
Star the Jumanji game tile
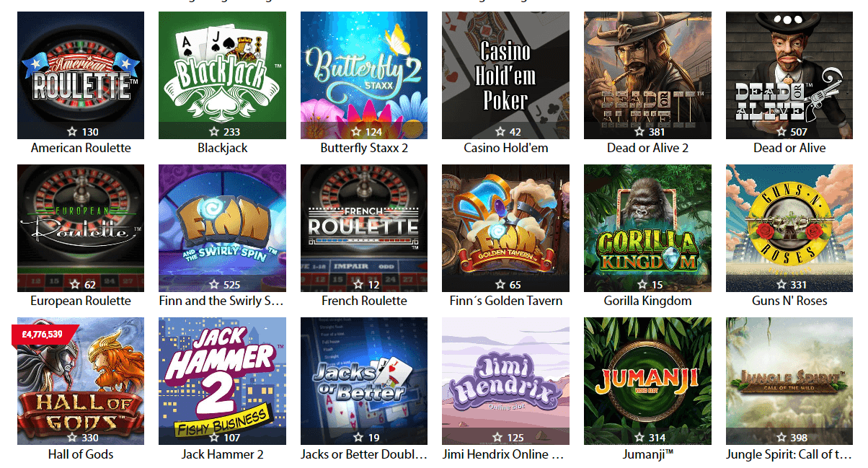point(639,438)
